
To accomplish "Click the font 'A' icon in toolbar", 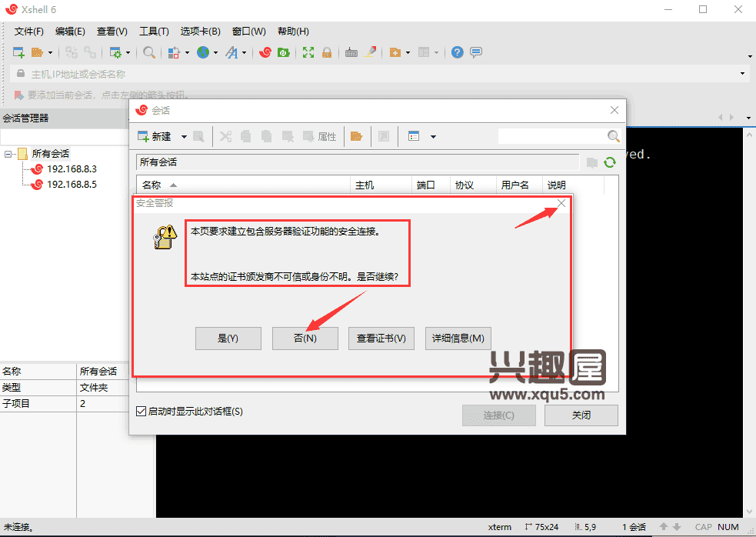I will (232, 52).
